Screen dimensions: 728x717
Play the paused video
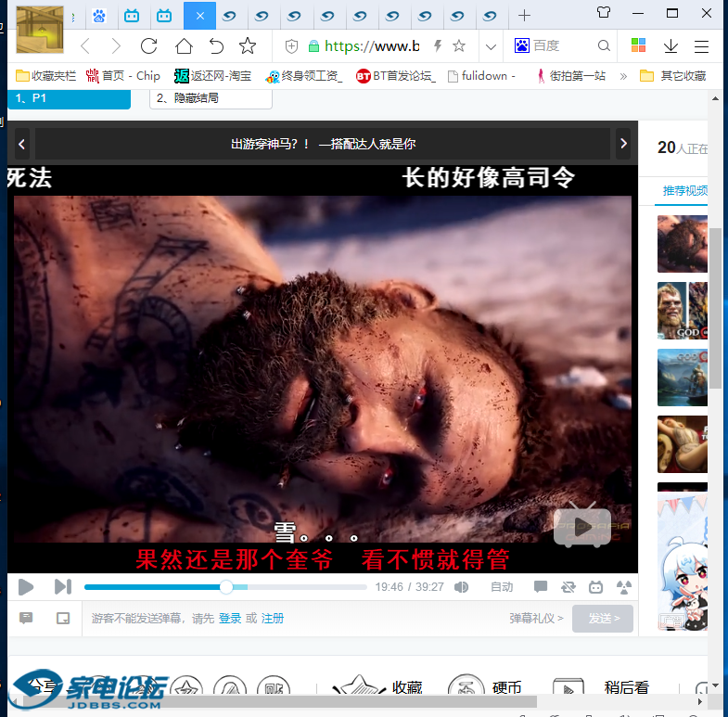pyautogui.click(x=26, y=587)
